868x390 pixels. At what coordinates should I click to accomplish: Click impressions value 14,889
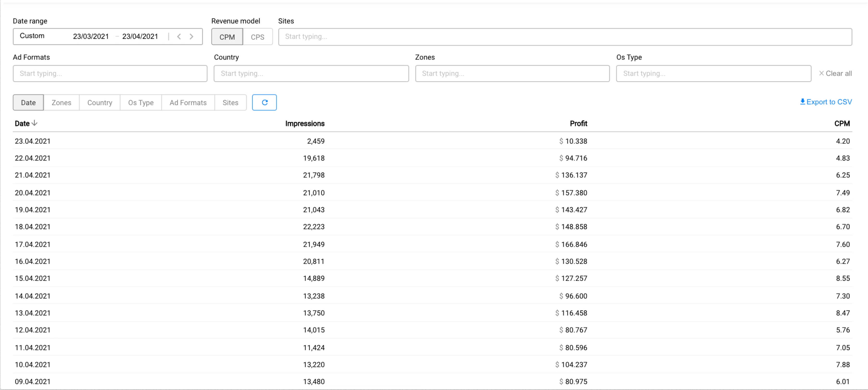(x=314, y=278)
